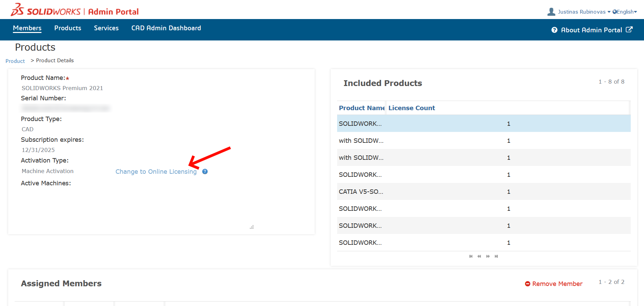The image size is (644, 306).
Task: Click the globe icon beside English
Action: (614, 12)
